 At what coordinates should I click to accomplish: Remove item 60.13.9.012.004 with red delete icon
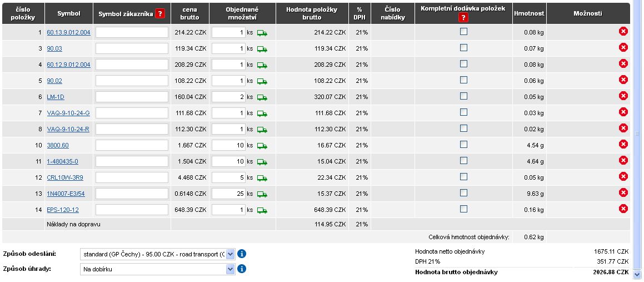tap(623, 32)
